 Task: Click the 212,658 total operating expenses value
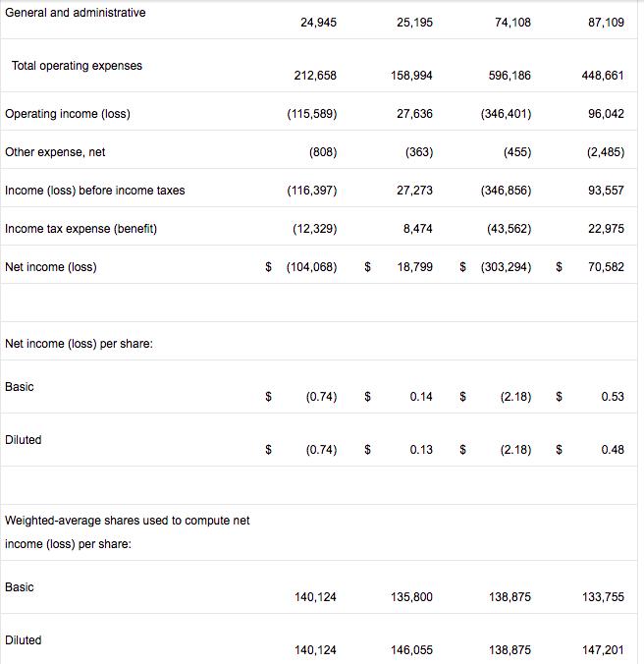click(315, 76)
